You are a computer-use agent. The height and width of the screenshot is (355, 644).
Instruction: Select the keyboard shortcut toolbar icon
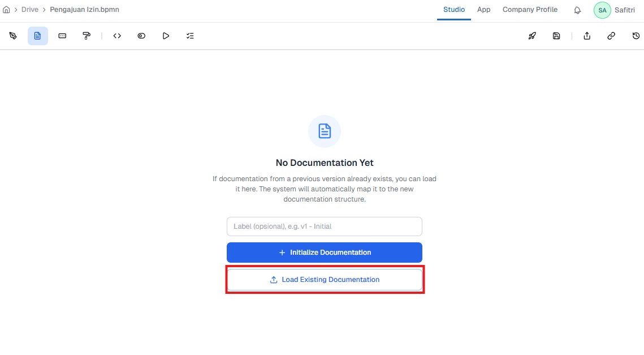click(62, 36)
